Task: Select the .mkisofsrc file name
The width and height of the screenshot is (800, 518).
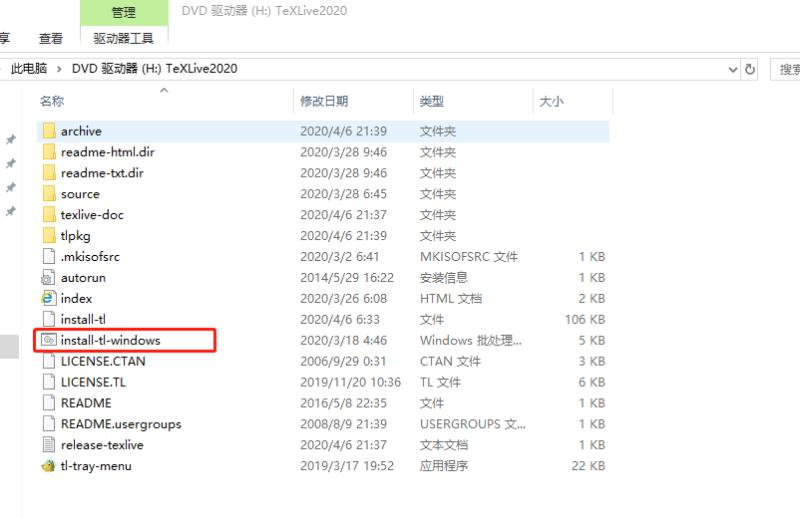Action: (90, 257)
